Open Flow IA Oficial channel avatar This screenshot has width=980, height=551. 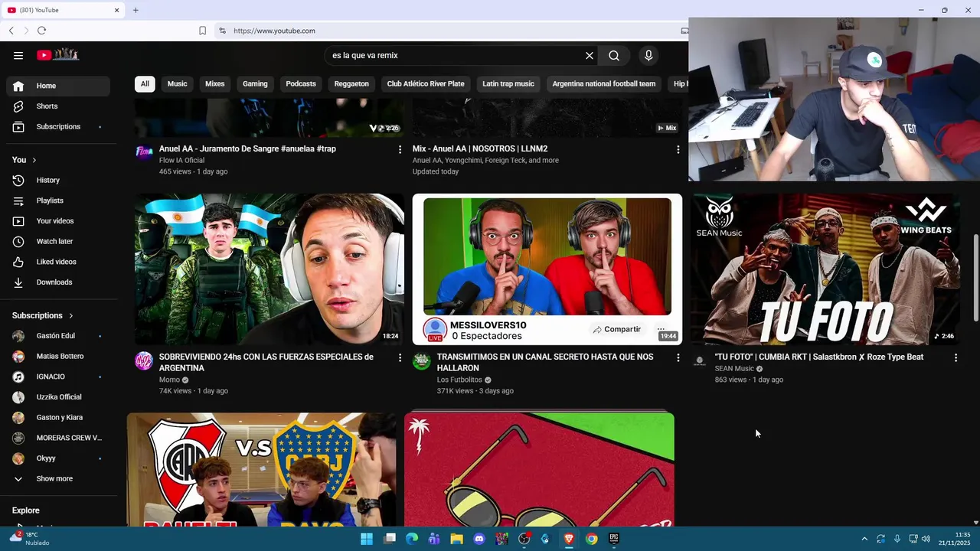pyautogui.click(x=144, y=152)
